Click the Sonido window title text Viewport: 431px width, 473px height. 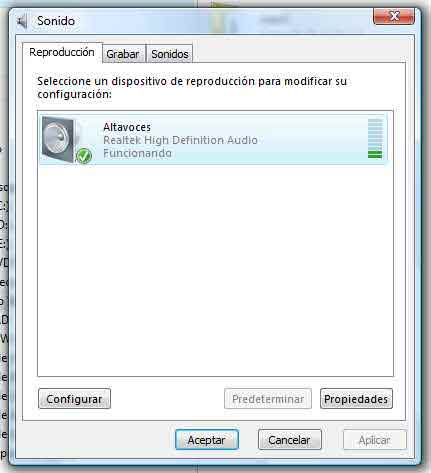tap(56, 21)
